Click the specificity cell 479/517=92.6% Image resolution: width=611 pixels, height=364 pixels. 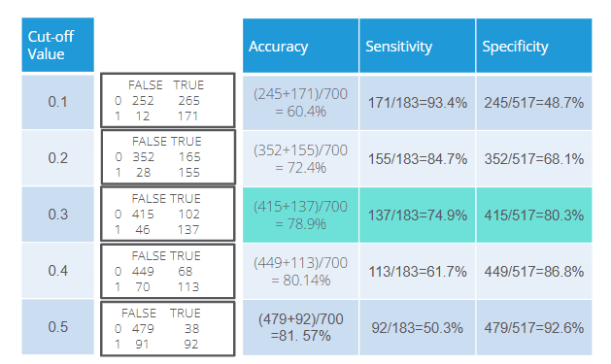coord(534,327)
